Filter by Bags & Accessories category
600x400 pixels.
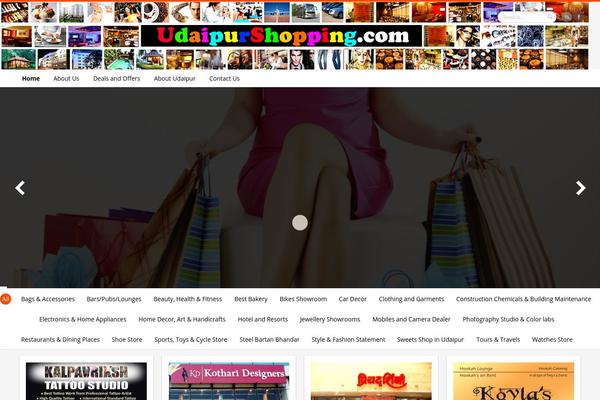pyautogui.click(x=48, y=299)
